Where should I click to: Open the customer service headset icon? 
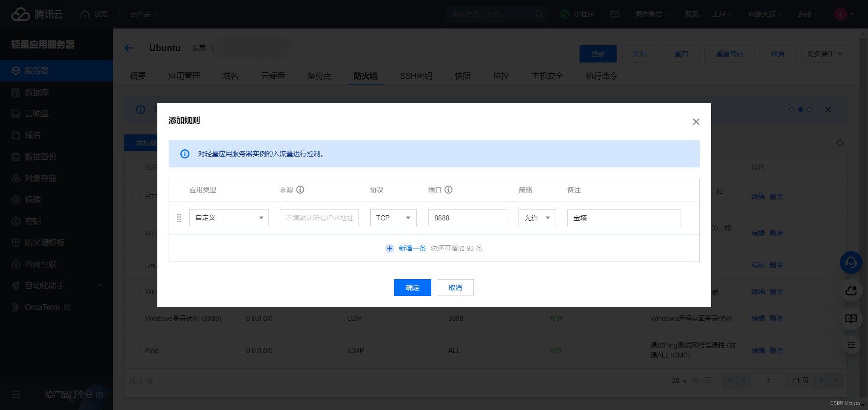851,262
